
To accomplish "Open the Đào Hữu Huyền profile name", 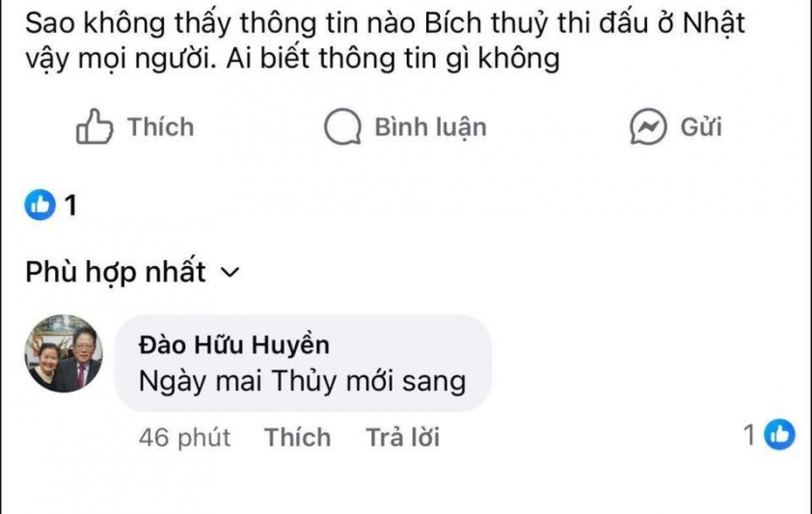I will click(234, 345).
